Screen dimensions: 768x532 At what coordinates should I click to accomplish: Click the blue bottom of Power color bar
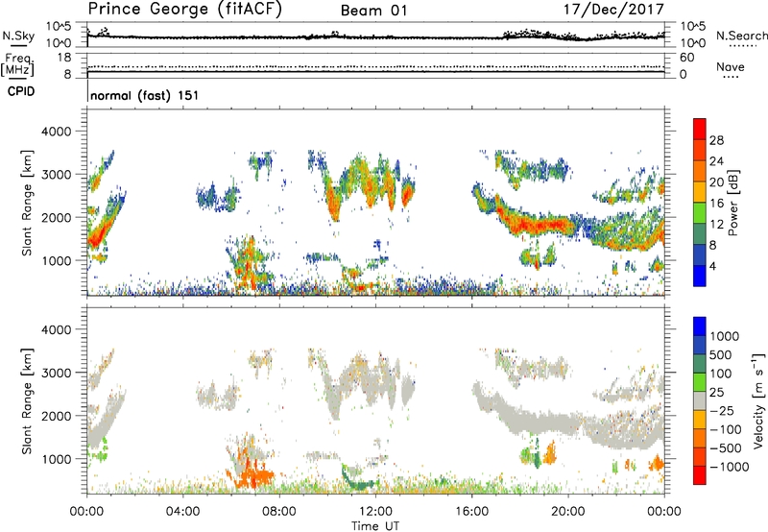pyautogui.click(x=700, y=276)
